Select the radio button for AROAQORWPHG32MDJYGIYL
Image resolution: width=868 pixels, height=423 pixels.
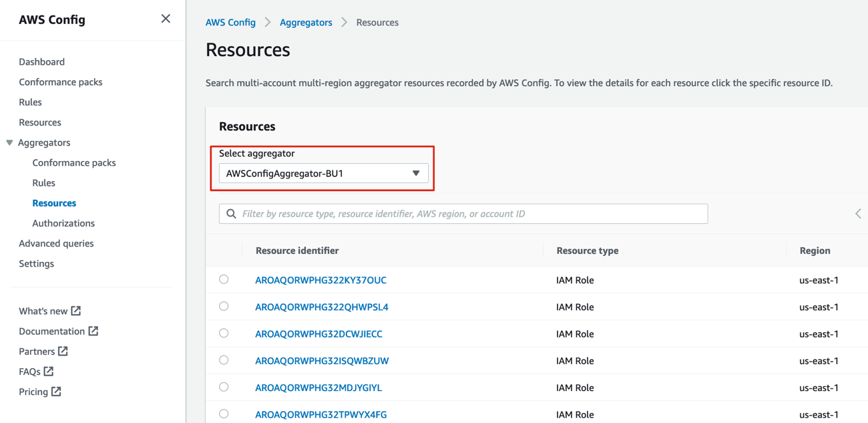(x=224, y=387)
